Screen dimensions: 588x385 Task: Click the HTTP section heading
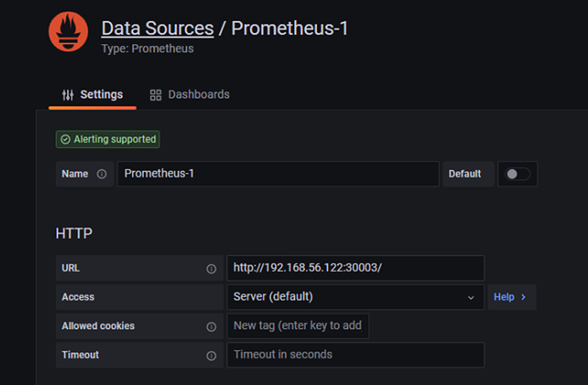pyautogui.click(x=74, y=234)
